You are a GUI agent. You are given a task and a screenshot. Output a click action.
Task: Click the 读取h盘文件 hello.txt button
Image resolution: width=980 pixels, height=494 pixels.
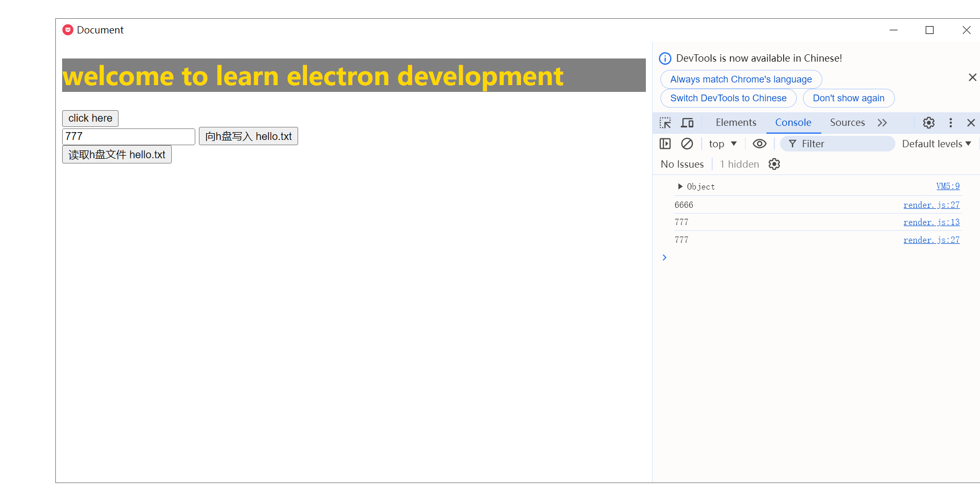coord(117,155)
